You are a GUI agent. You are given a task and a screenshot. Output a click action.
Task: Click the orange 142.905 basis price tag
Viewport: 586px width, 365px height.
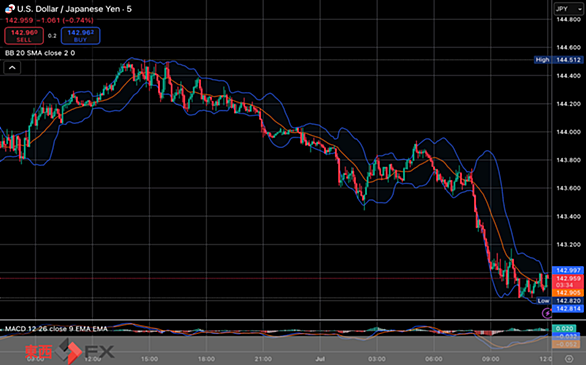[x=568, y=293]
